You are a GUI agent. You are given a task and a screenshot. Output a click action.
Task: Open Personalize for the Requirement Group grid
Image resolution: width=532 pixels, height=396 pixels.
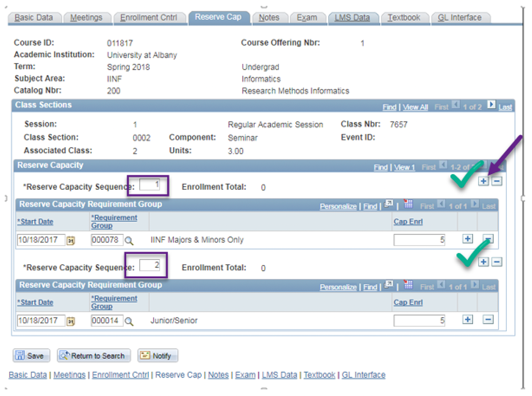(x=338, y=206)
